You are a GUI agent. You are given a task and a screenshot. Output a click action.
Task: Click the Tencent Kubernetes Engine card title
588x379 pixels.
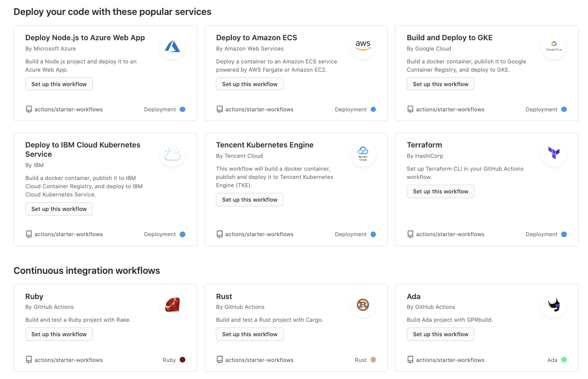coord(265,145)
